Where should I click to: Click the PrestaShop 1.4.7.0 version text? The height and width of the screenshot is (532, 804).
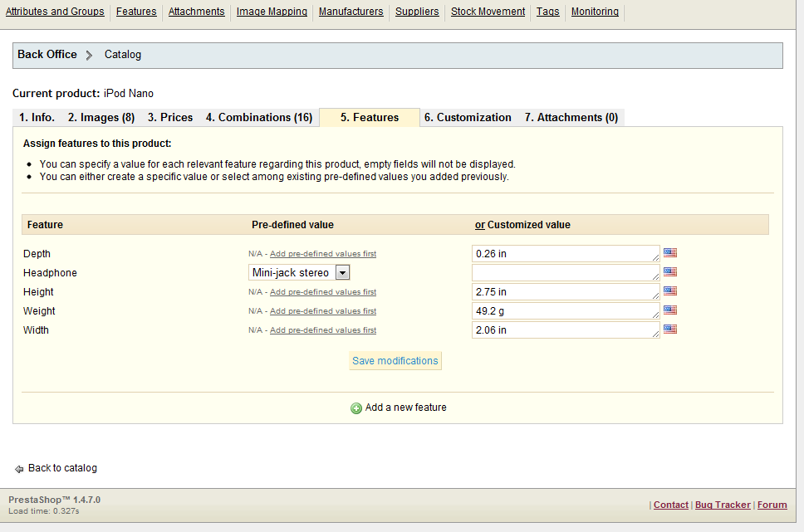54,500
